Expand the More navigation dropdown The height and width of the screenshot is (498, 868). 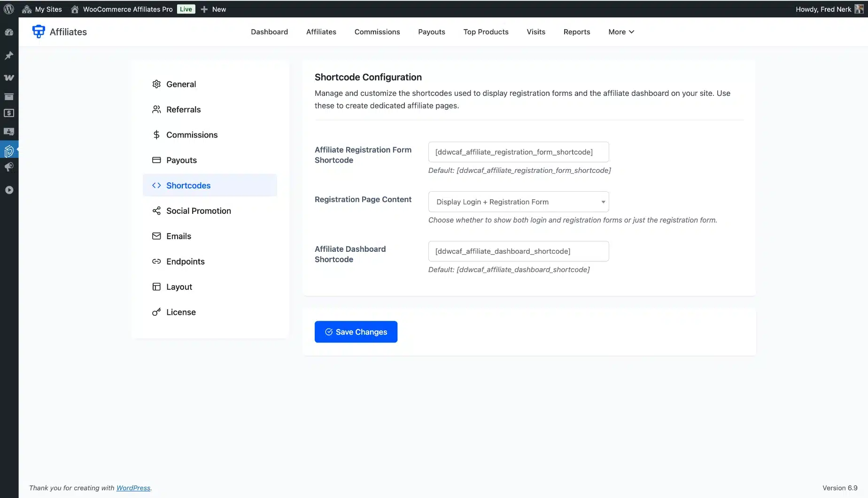[x=621, y=32]
